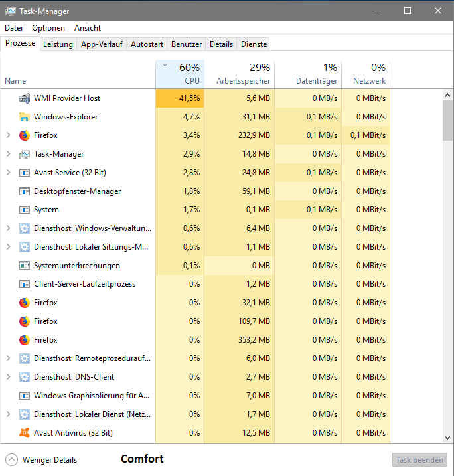The width and height of the screenshot is (454, 476).
Task: Click the 0,1 MBit/s network value
Action: [368, 135]
